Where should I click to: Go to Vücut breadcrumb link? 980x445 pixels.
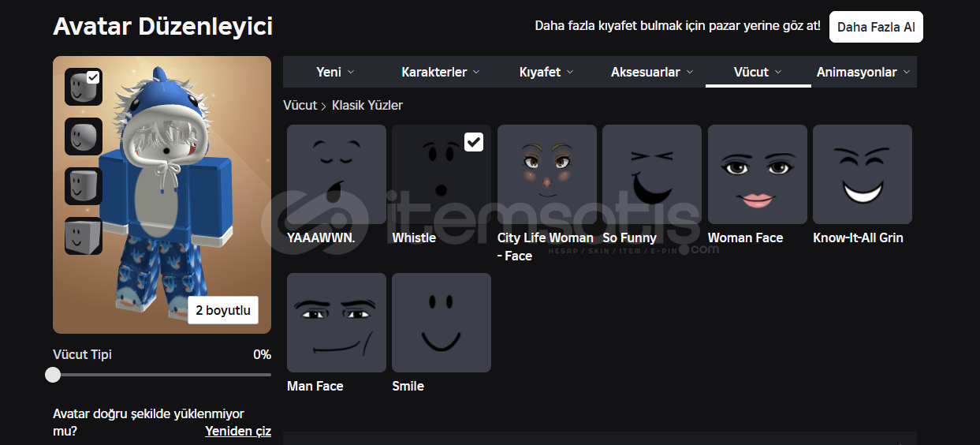300,105
